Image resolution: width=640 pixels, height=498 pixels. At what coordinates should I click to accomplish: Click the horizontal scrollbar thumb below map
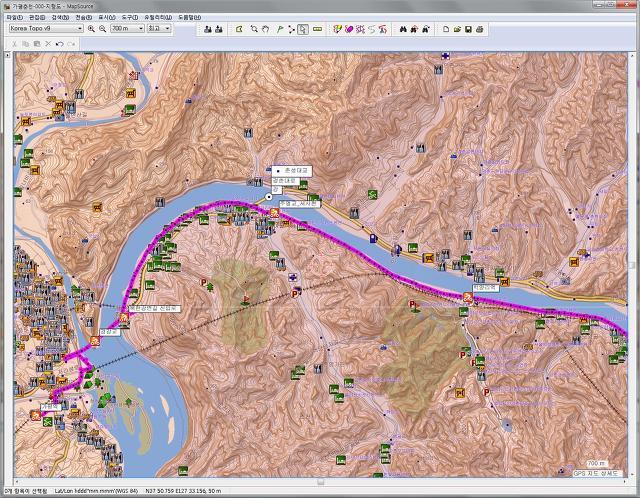[x=321, y=482]
